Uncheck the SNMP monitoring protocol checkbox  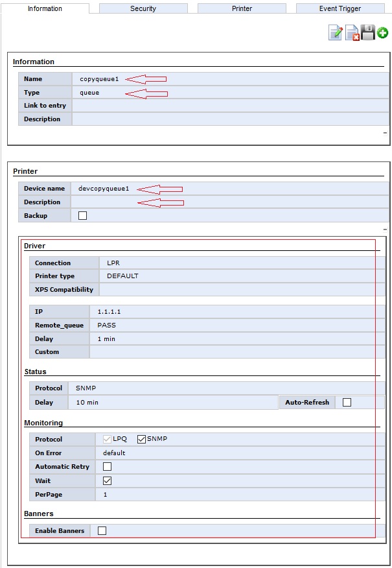pyautogui.click(x=142, y=439)
